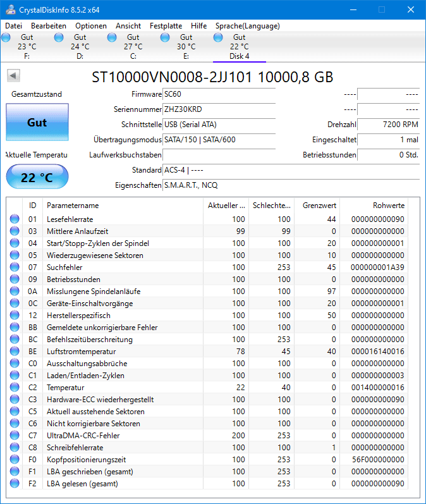Select drive F: tab at 23 °C

click(x=27, y=47)
